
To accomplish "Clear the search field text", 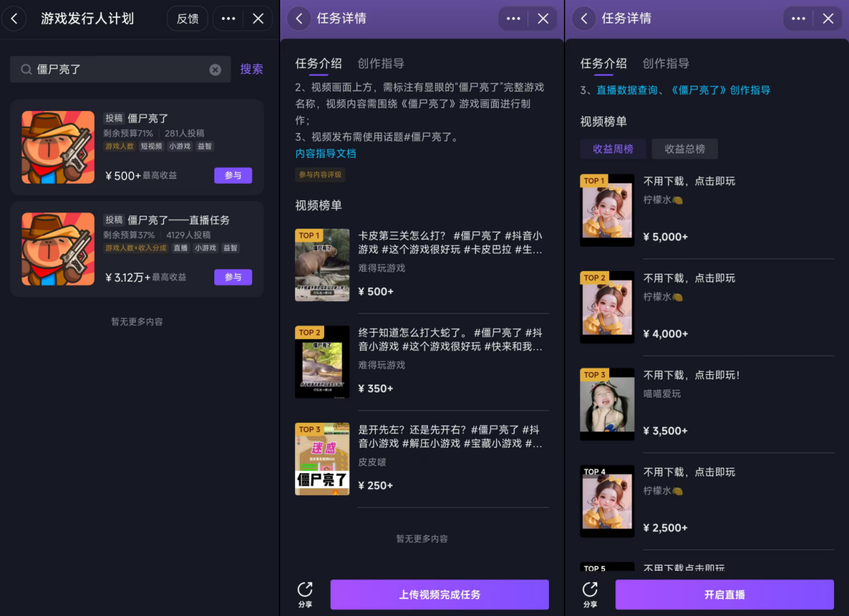I will click(215, 69).
